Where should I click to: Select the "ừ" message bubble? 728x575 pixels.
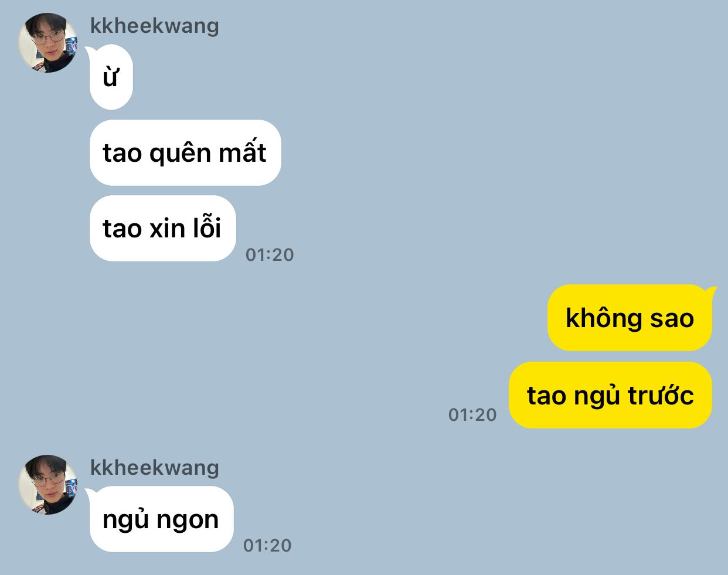pos(111,77)
